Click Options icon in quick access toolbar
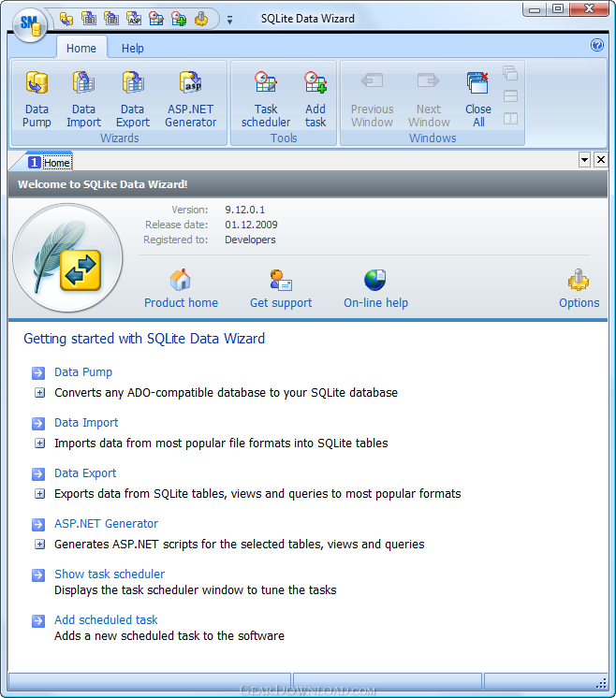 201,19
